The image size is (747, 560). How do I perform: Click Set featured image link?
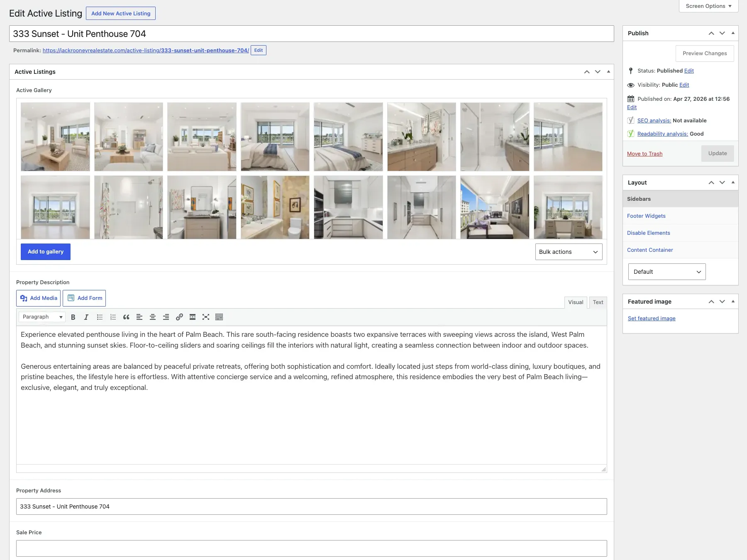coord(652,319)
